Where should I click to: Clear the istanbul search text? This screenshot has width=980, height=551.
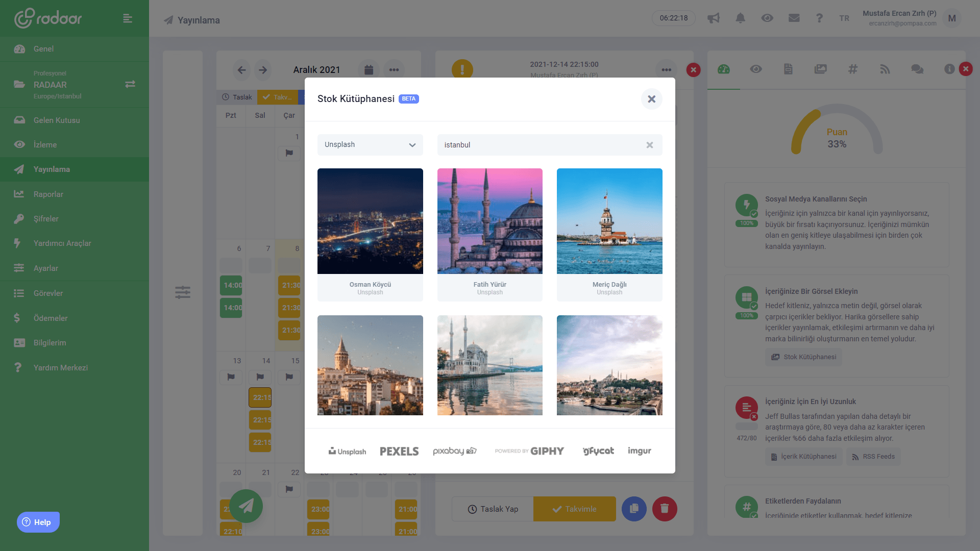[649, 145]
